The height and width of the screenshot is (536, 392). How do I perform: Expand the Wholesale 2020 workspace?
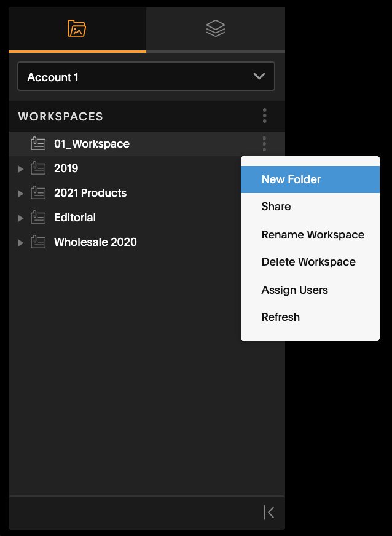pos(20,243)
